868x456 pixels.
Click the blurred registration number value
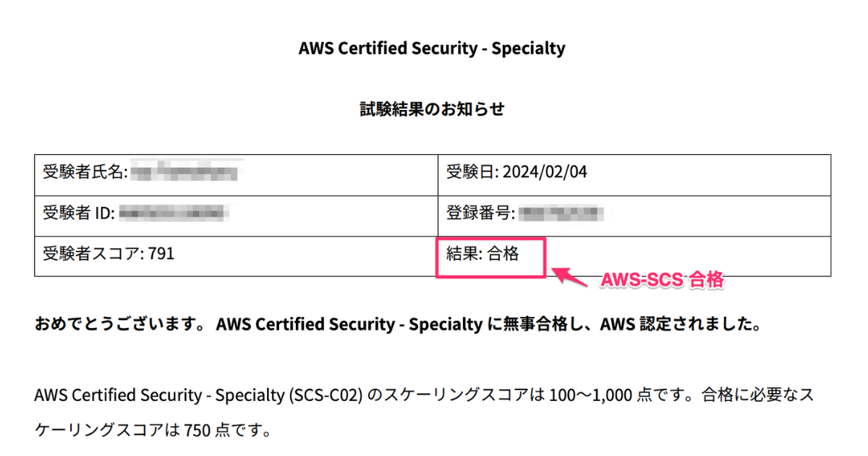561,213
